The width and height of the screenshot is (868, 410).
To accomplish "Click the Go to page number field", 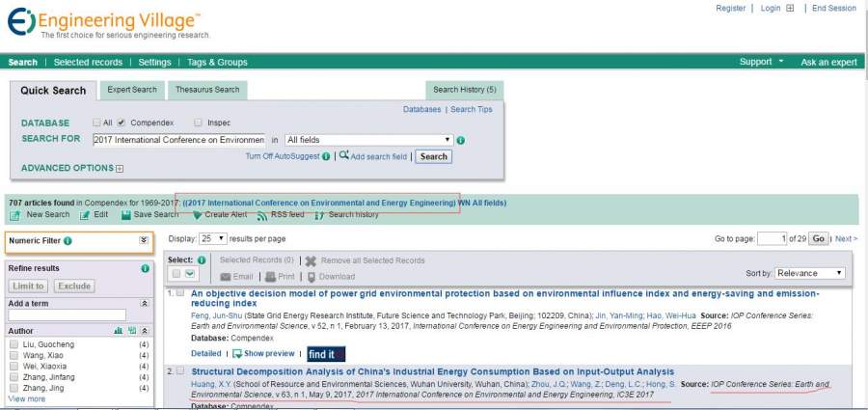I will tap(772, 239).
